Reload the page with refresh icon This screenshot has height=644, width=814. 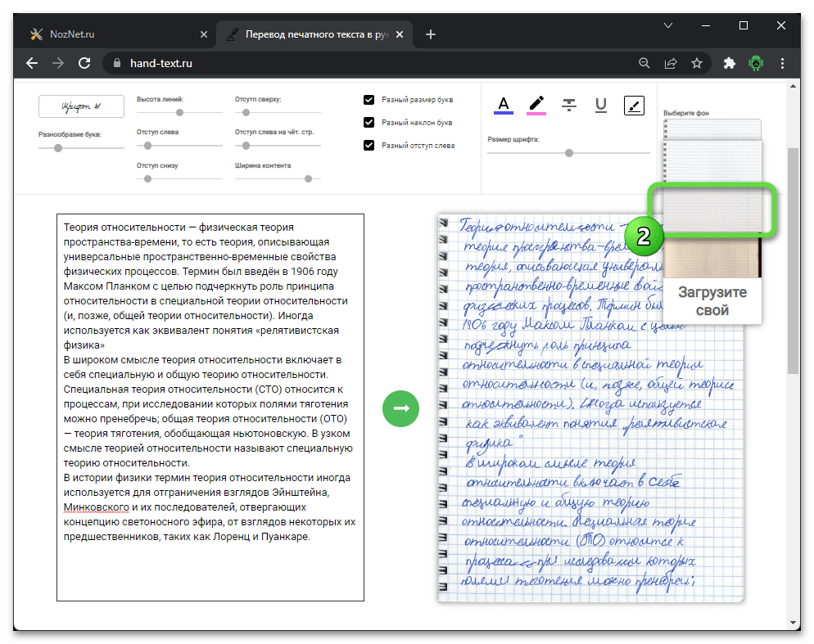[84, 63]
